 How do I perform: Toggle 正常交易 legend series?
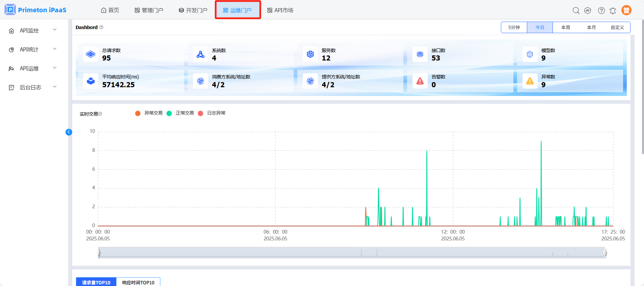[x=180, y=113]
